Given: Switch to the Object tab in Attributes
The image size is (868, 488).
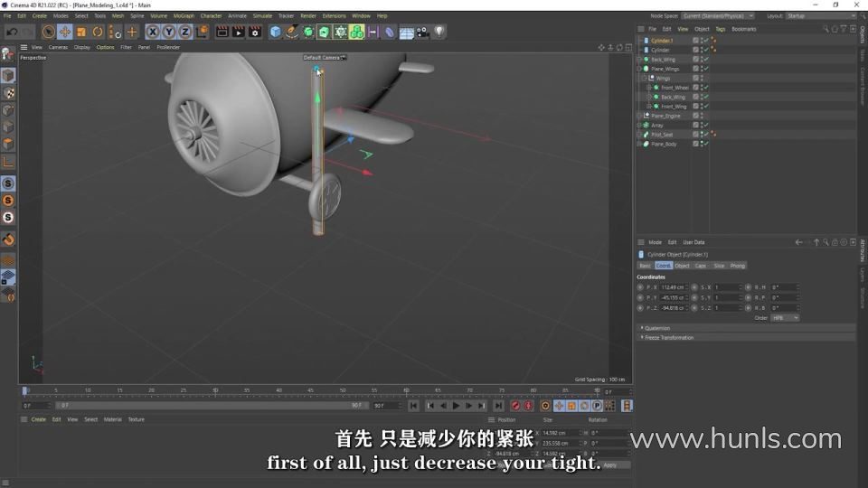Looking at the screenshot, I should point(682,266).
